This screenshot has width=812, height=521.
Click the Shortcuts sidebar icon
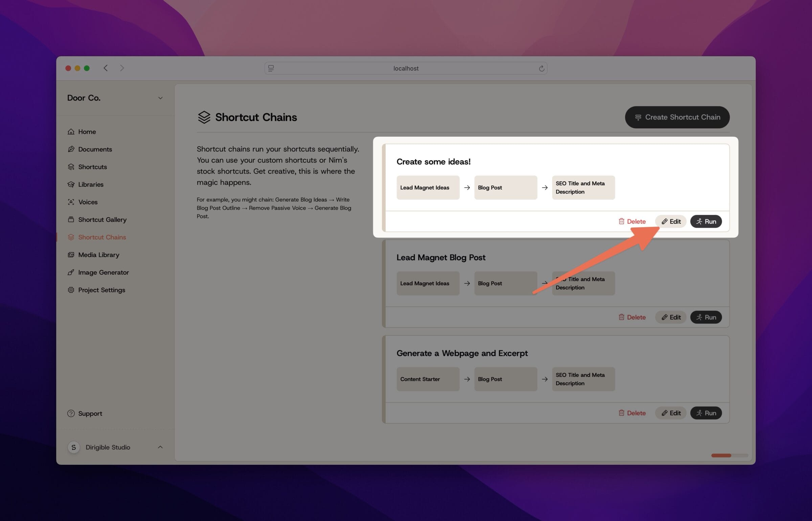coord(71,166)
